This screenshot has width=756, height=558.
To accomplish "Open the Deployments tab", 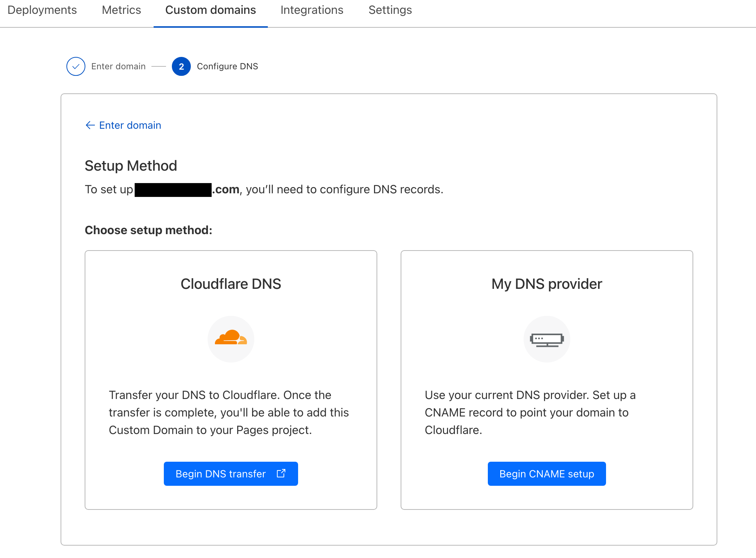I will (42, 10).
